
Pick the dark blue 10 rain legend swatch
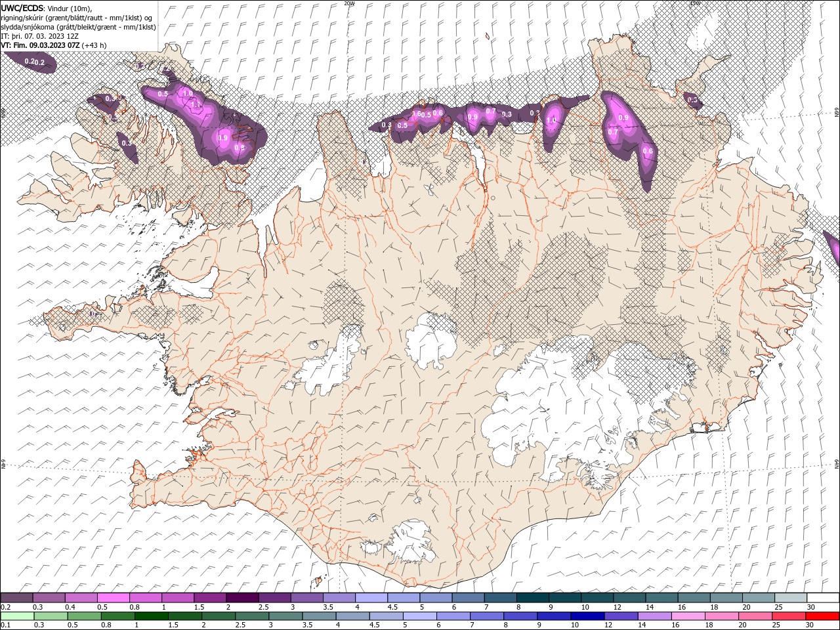tap(587, 616)
